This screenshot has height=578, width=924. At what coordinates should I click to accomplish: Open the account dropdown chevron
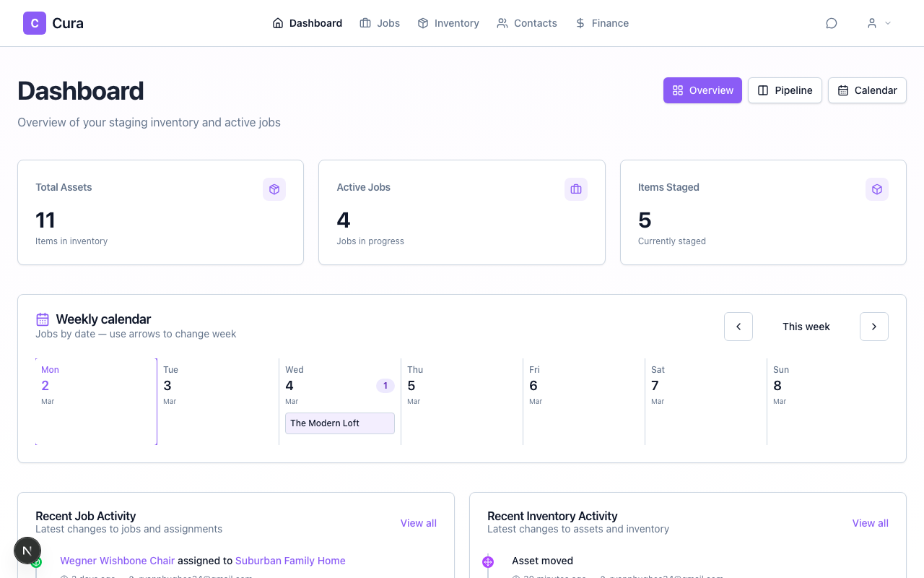point(888,22)
